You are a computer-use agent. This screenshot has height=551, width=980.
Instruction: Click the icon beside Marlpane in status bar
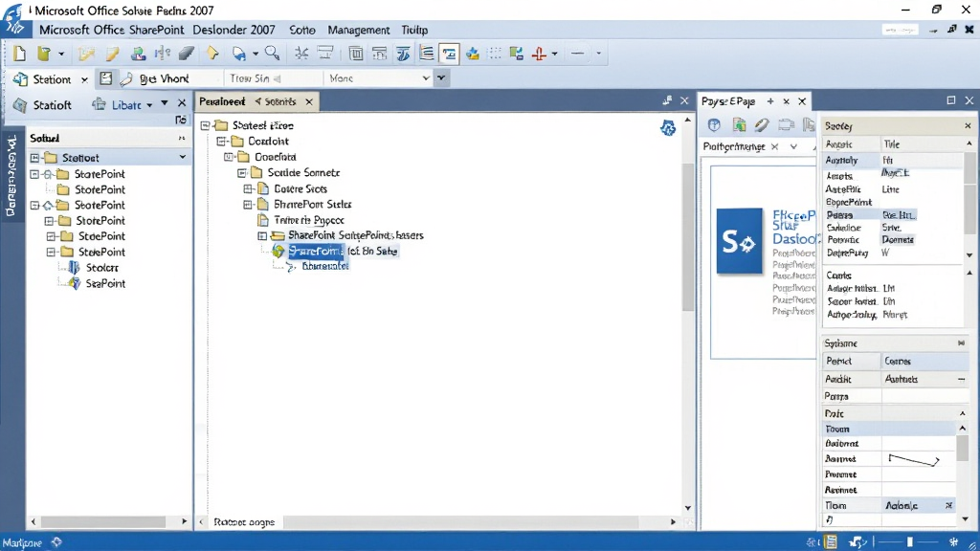(x=56, y=542)
